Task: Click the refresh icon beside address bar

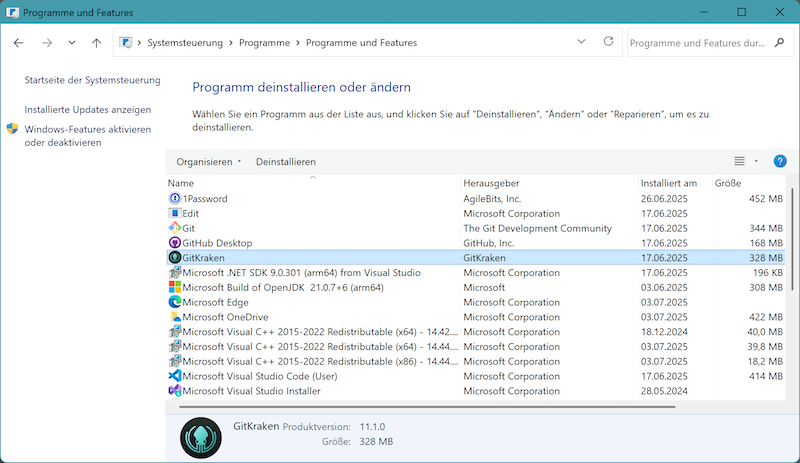Action: [608, 41]
